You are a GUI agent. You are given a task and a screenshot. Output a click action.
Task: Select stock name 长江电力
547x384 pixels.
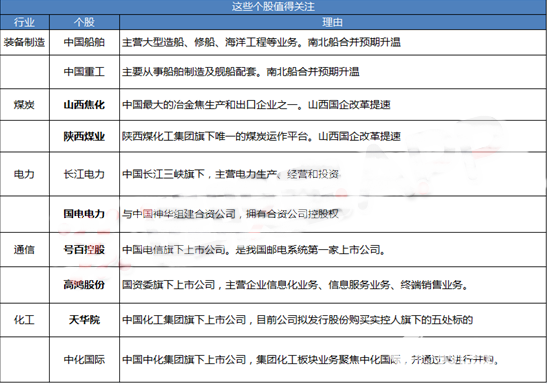click(84, 174)
